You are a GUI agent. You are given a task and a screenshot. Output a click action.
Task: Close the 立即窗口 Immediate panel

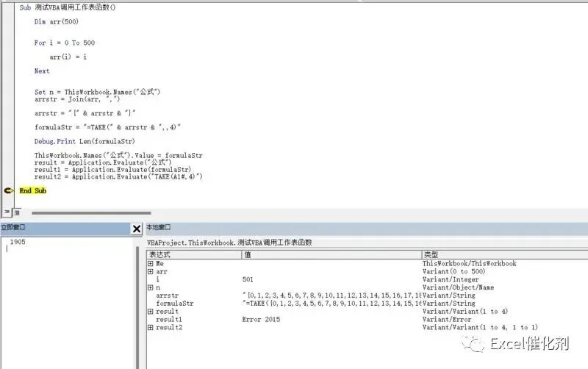pyautogui.click(x=137, y=229)
